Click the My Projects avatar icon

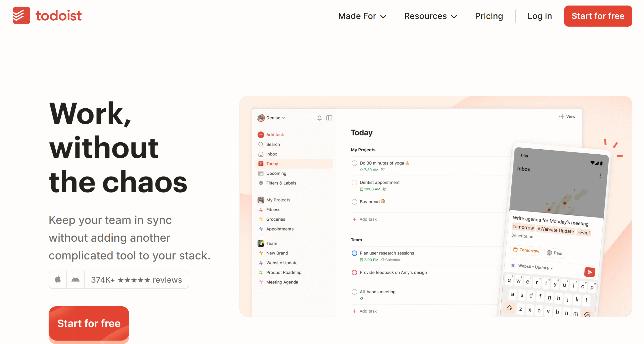click(x=261, y=200)
